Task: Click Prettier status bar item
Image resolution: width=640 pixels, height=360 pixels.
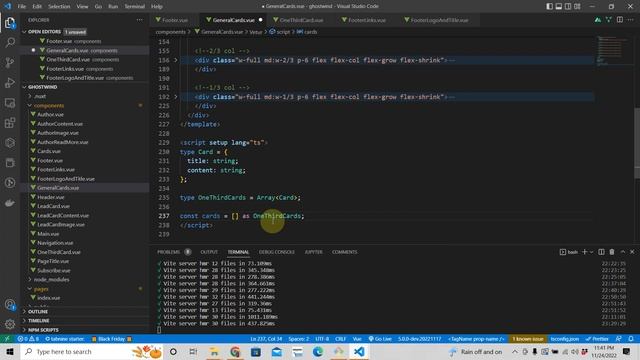Action: 597,339
